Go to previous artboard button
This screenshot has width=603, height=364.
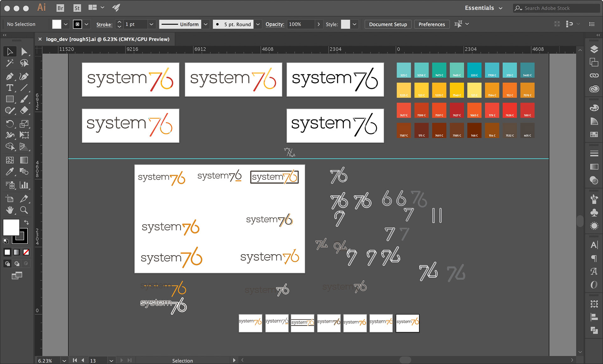coord(83,360)
